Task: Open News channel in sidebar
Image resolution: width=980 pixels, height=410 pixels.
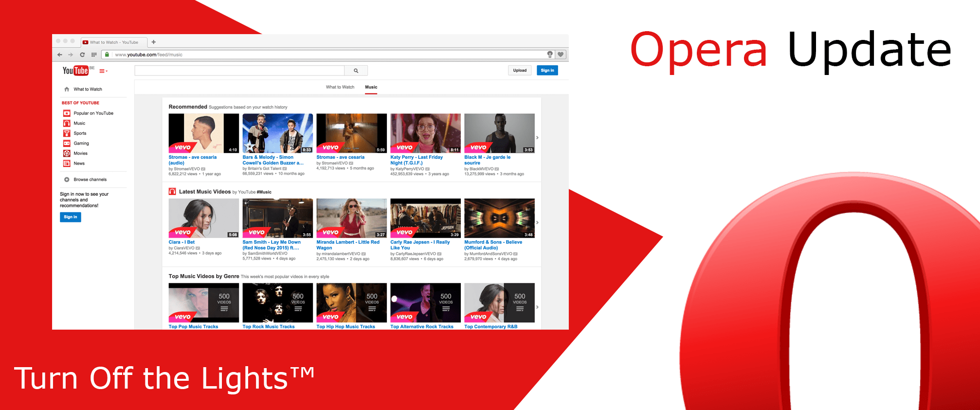Action: pyautogui.click(x=79, y=164)
